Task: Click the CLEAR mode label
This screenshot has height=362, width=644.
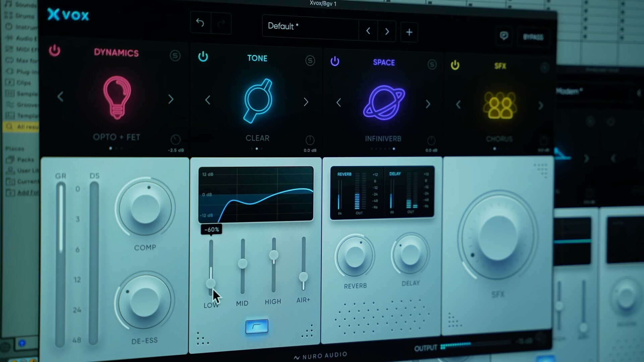Action: (x=257, y=138)
